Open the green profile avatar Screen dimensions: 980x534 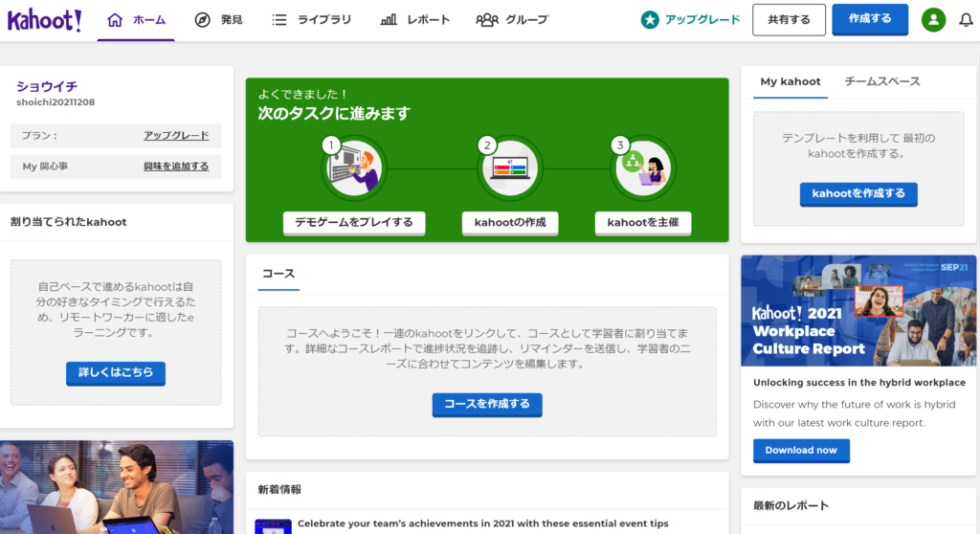(933, 20)
